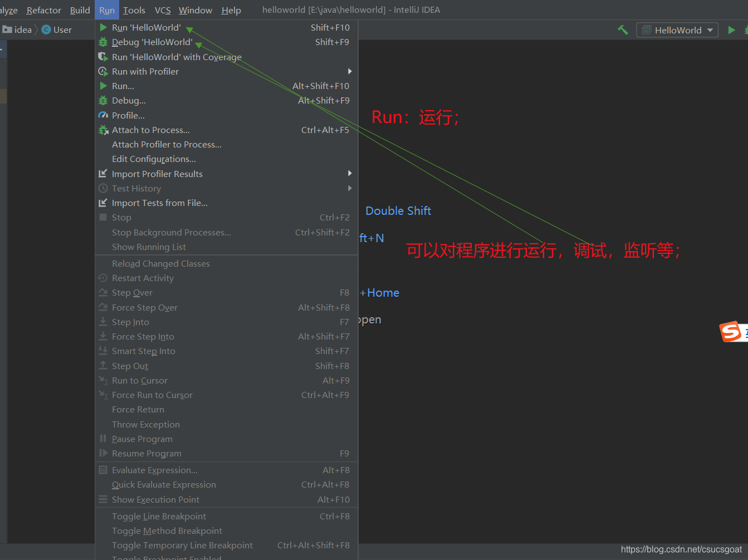Click the Run with Coverage shield icon

103,57
